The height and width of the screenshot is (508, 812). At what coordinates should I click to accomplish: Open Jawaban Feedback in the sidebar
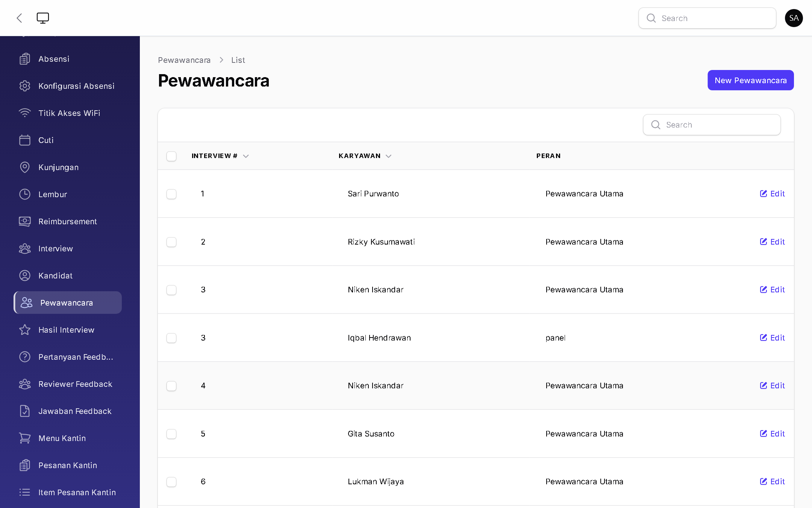click(x=68, y=411)
